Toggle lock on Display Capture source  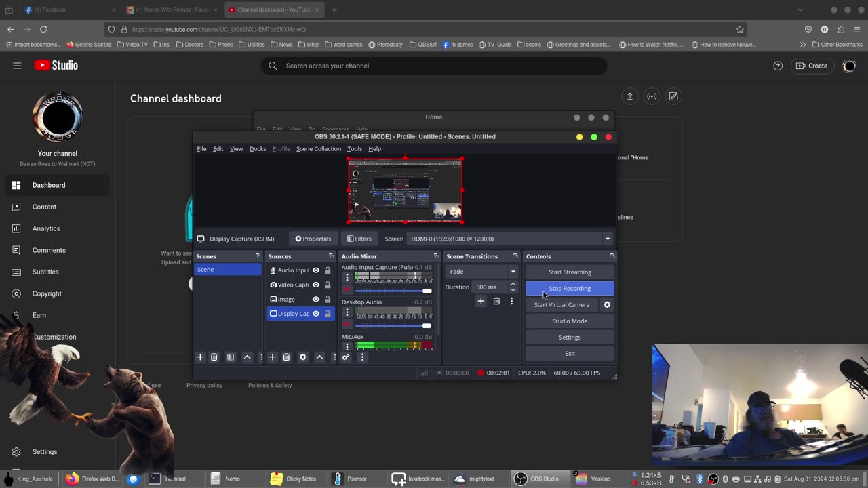click(x=328, y=314)
